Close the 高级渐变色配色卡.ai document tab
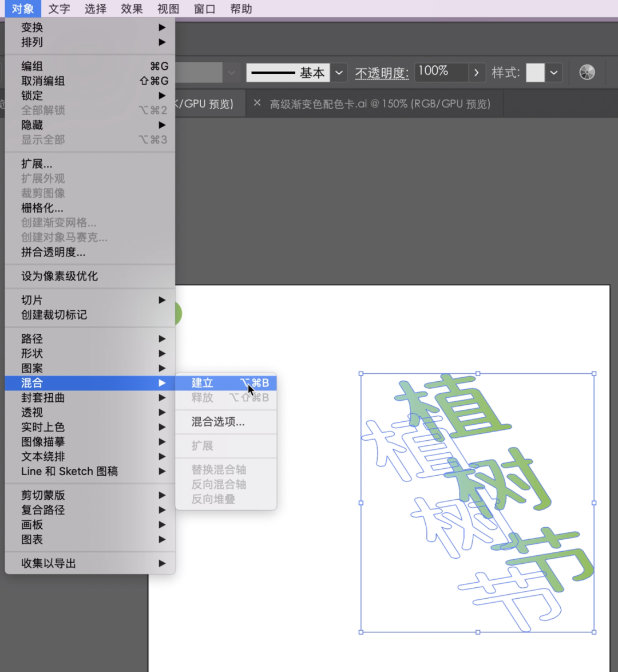Image resolution: width=618 pixels, height=672 pixels. tap(257, 103)
